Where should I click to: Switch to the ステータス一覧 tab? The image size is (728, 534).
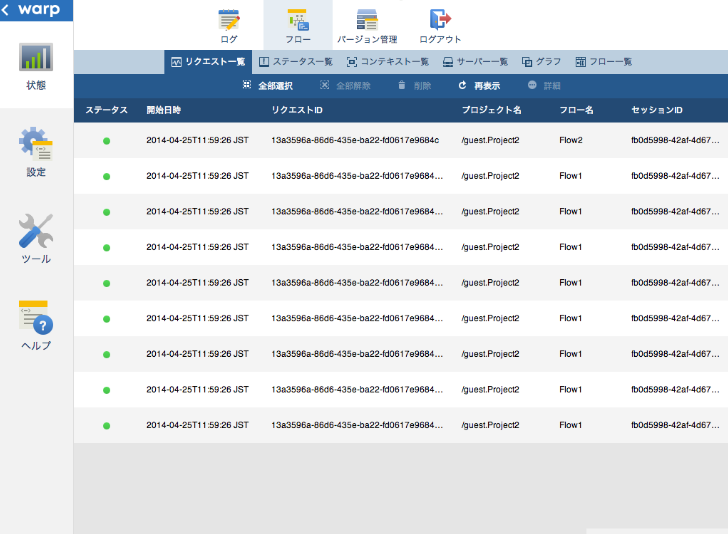tap(295, 62)
